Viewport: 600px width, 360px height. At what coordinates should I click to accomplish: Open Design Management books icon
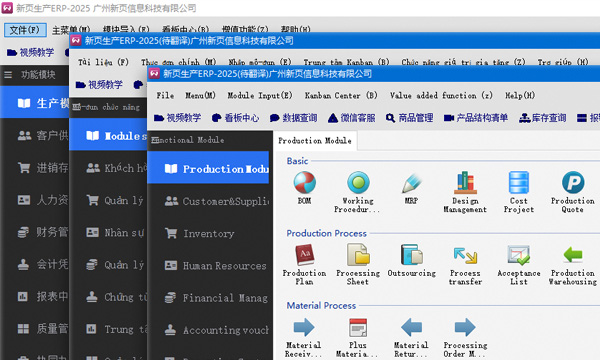tap(465, 182)
